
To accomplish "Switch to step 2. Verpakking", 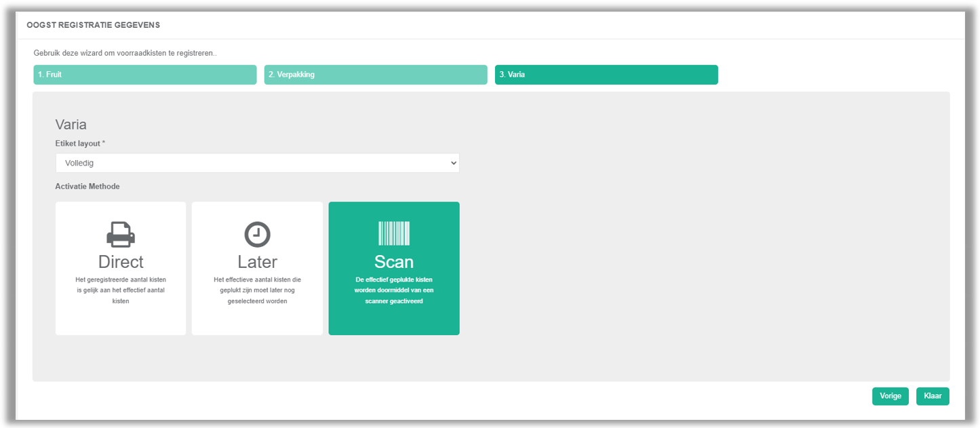I will click(x=376, y=75).
